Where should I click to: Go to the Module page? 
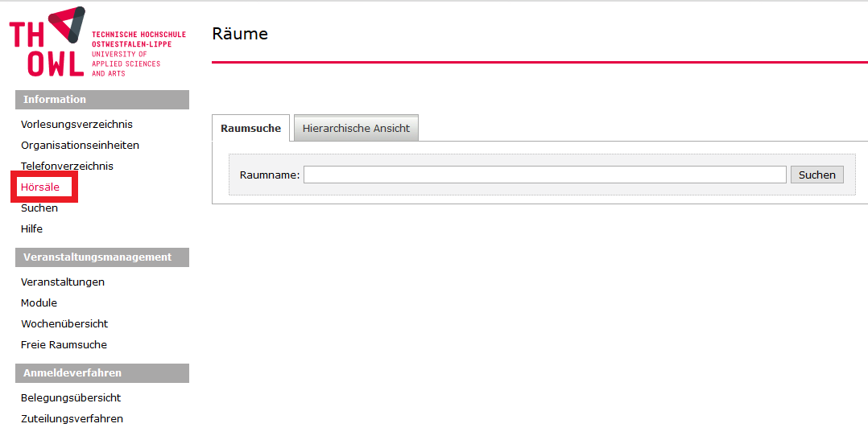coord(39,303)
